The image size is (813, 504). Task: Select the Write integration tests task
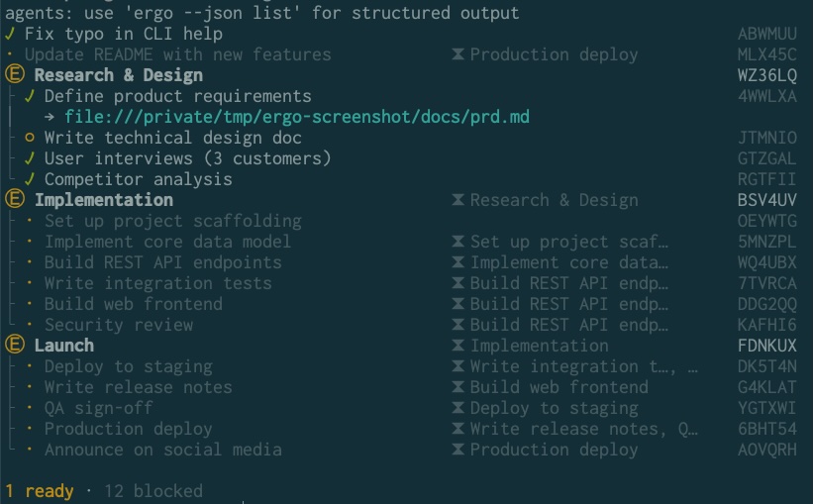click(x=157, y=283)
